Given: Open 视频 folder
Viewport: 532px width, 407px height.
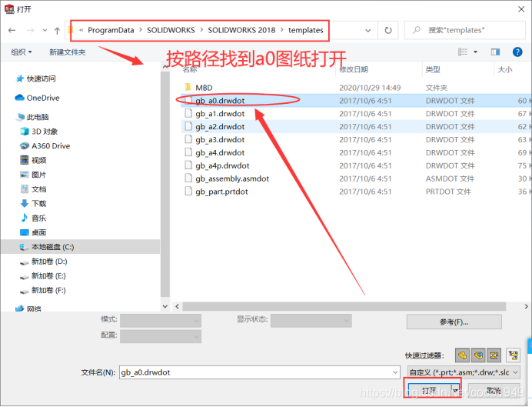Looking at the screenshot, I should click(x=38, y=160).
